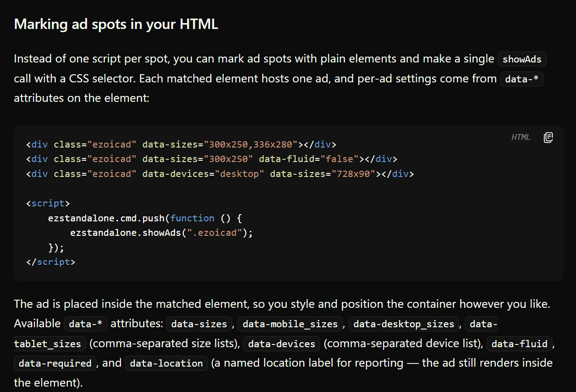Click the opening <script> tag line
The width and height of the screenshot is (576, 392).
tap(48, 203)
